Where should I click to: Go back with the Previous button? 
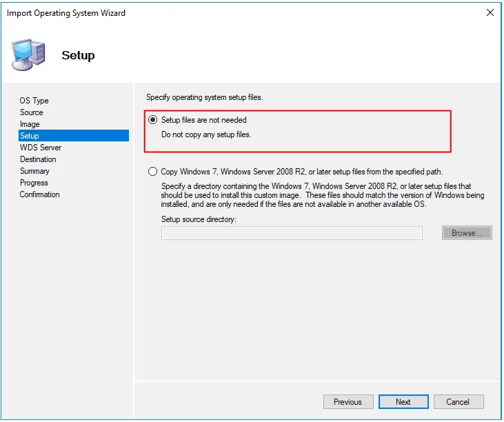pyautogui.click(x=348, y=402)
